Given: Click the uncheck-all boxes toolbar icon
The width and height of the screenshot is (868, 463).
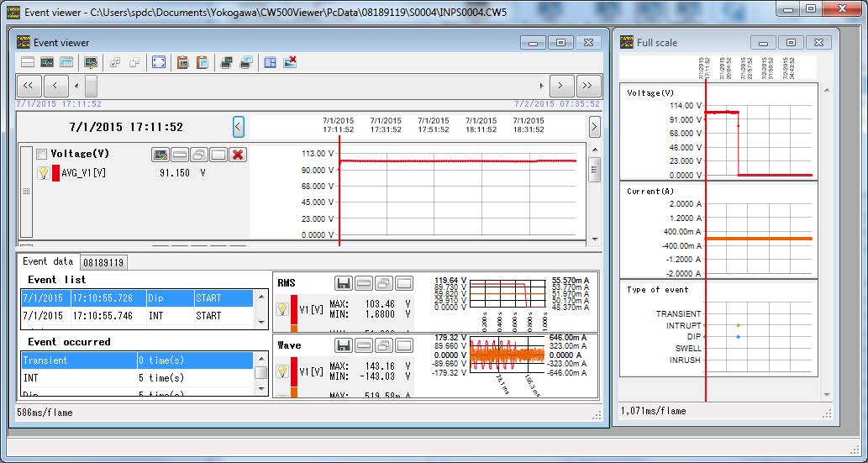Looking at the screenshot, I should pyautogui.click(x=134, y=62).
